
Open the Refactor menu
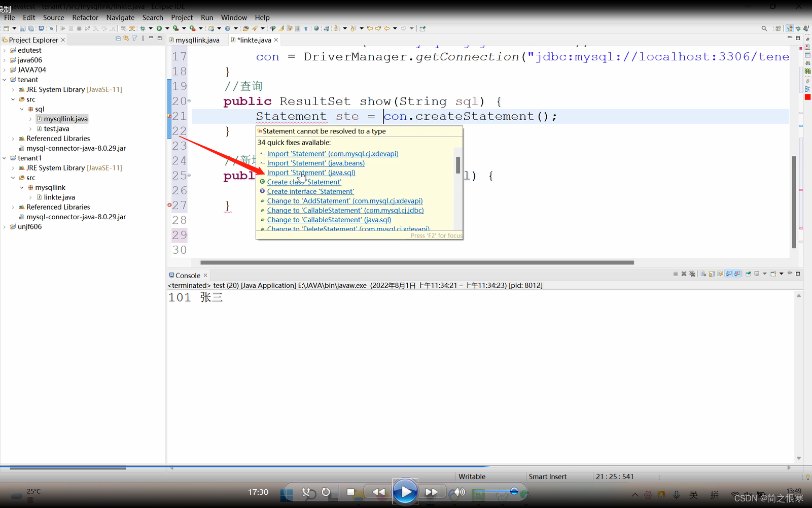[85, 17]
